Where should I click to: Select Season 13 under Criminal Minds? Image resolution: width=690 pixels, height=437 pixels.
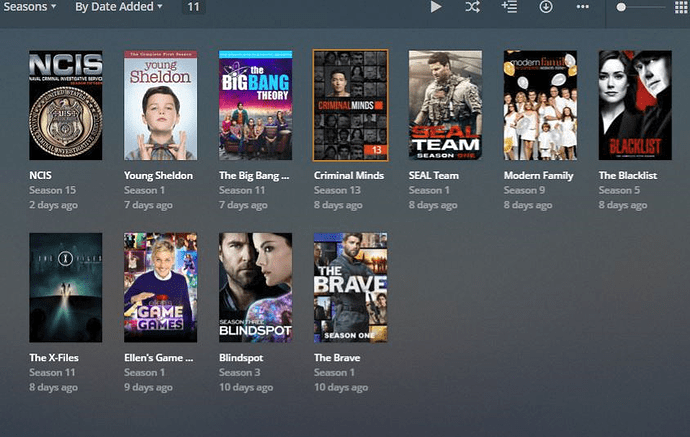coord(337,190)
